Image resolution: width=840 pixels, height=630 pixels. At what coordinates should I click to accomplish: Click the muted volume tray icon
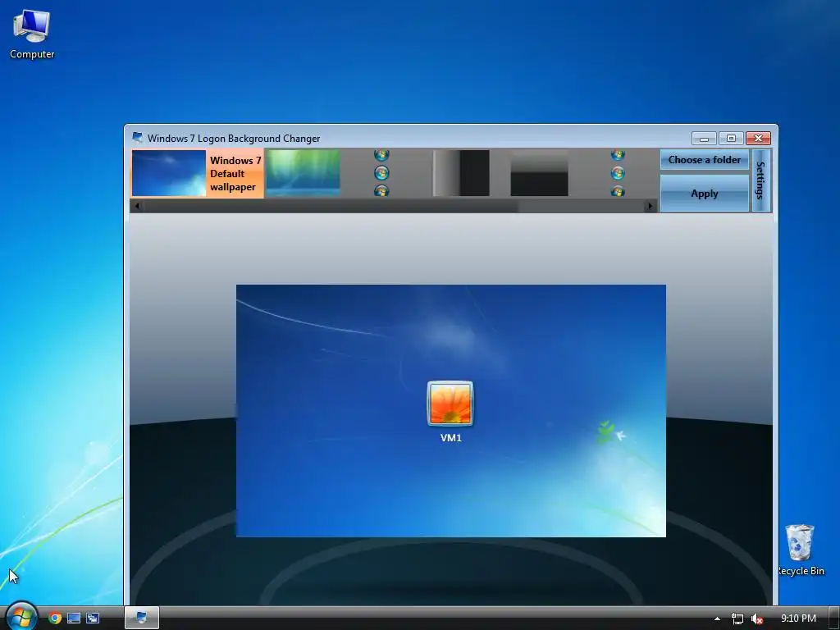757,619
